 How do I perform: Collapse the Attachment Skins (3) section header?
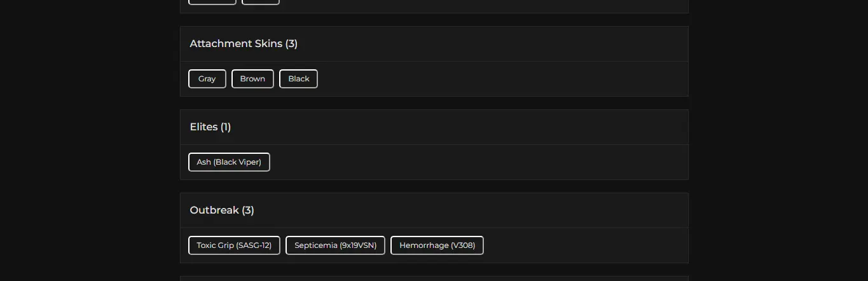click(244, 44)
